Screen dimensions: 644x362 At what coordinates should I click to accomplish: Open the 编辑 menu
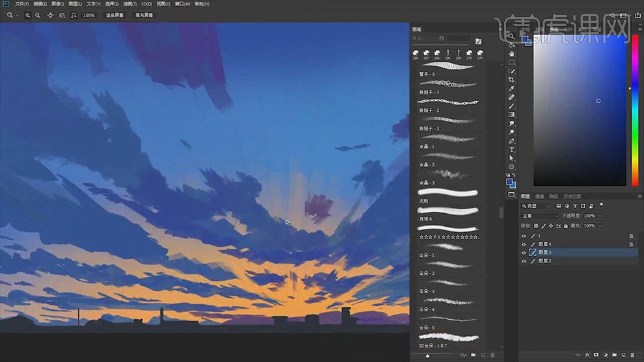click(x=40, y=4)
